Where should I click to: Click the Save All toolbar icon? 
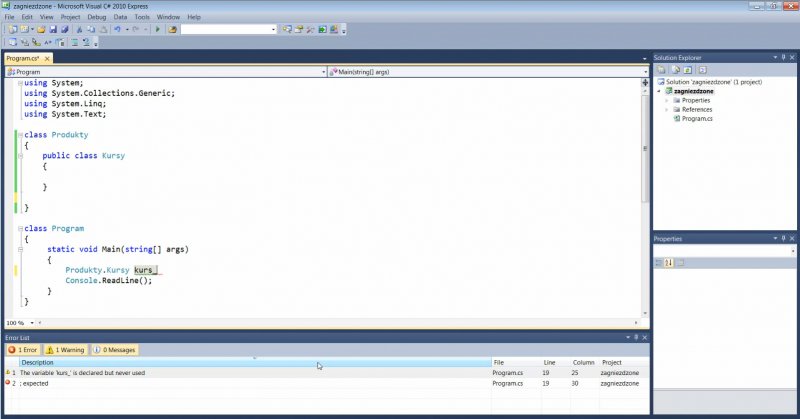pos(64,30)
